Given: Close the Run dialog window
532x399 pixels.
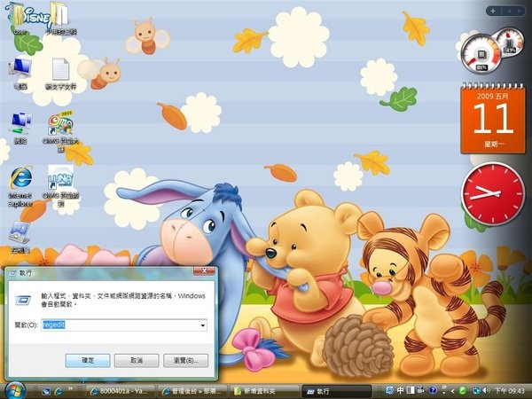Looking at the screenshot, I should 204,270.
